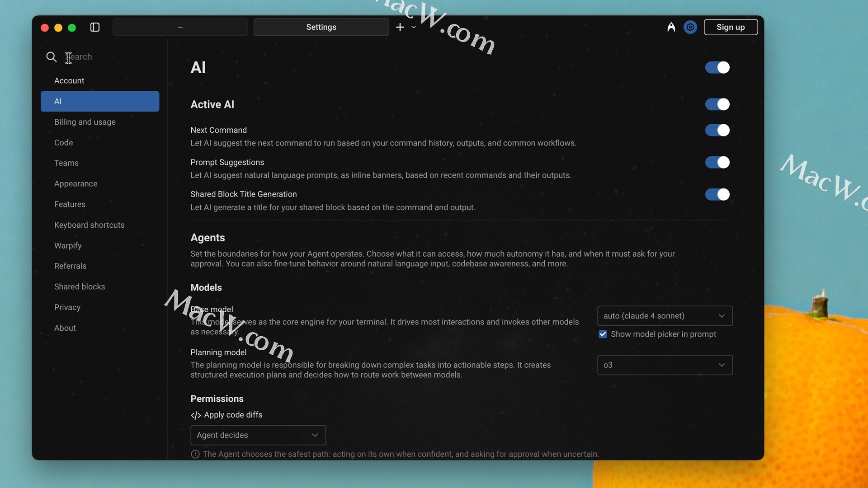The height and width of the screenshot is (488, 868).
Task: Open the Apply code diffs Agent decides dropdown
Action: pos(258,435)
